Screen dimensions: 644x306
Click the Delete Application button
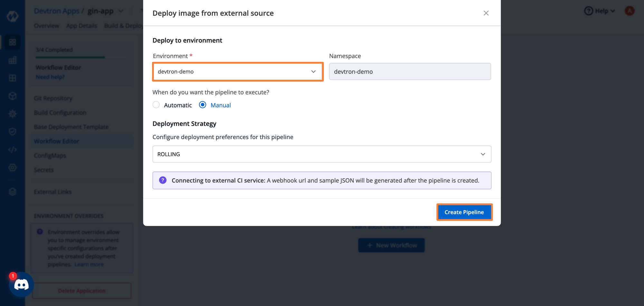point(82,291)
